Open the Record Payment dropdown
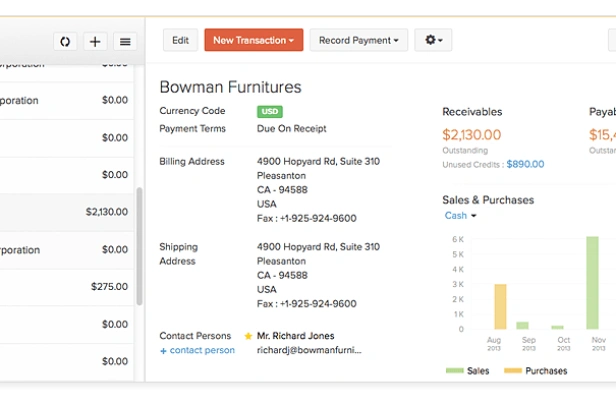The height and width of the screenshot is (405, 616). point(359,40)
